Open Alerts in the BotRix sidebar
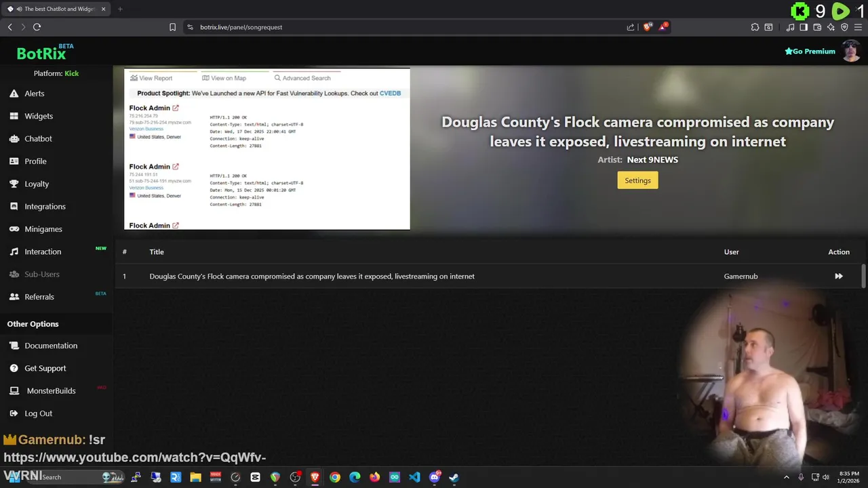The image size is (868, 488). coord(34,94)
